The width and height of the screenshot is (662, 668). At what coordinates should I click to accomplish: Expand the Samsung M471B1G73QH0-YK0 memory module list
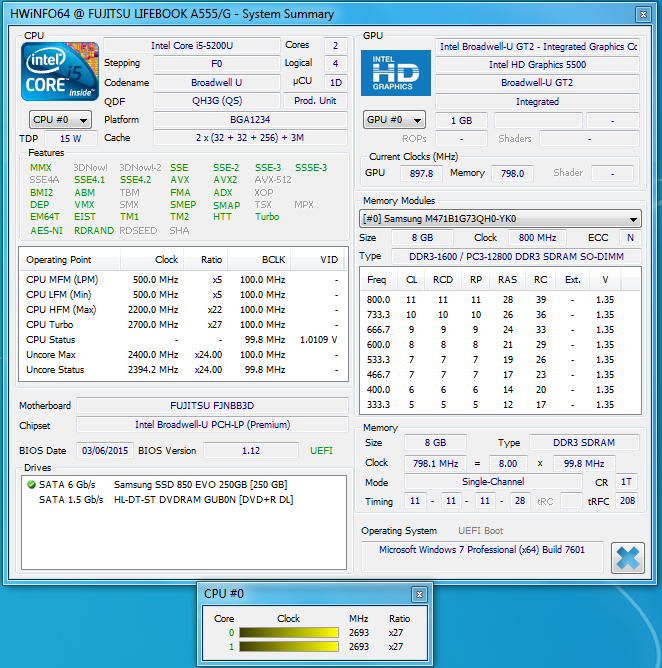[x=500, y=219]
